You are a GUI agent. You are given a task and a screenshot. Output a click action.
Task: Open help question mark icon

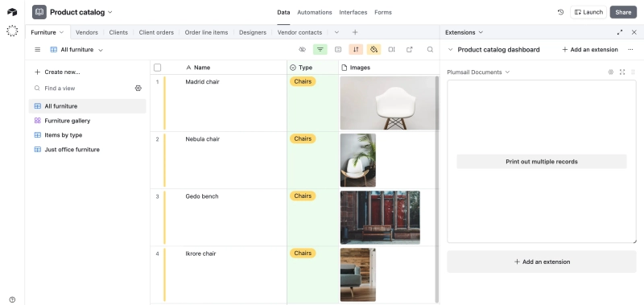tap(12, 299)
